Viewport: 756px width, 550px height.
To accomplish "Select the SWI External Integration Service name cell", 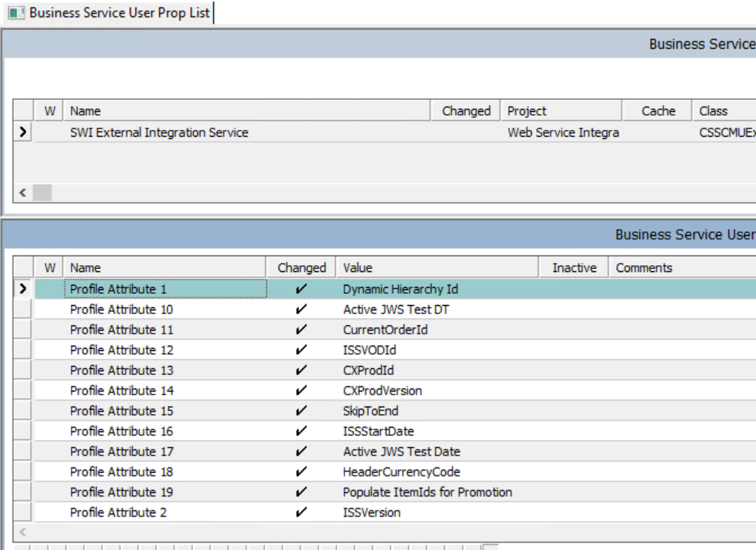I will (x=246, y=132).
